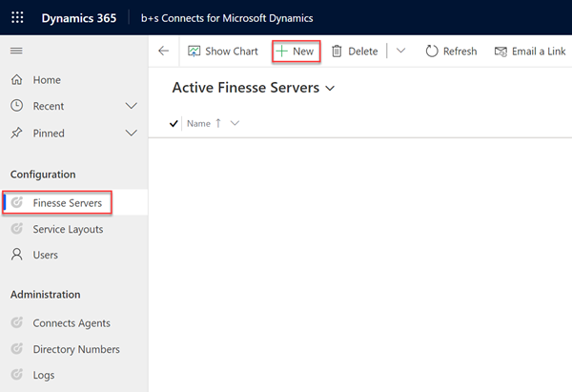This screenshot has height=392, width=572.
Task: Collapse the site map hamburger menu
Action: point(16,51)
